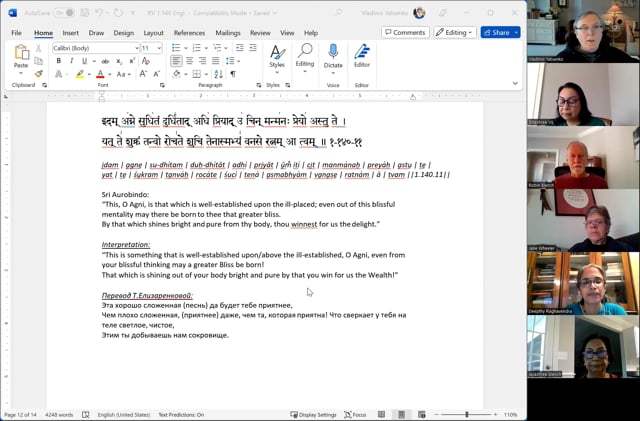Viewport: 640px width, 421px height.
Task: Click the Italic formatting icon
Action: tap(71, 61)
